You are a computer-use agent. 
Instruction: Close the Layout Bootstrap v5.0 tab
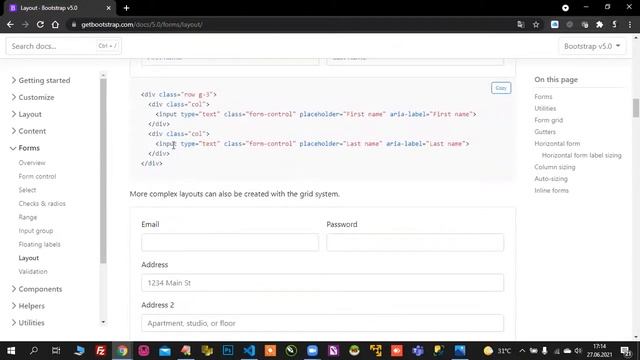pos(109,8)
